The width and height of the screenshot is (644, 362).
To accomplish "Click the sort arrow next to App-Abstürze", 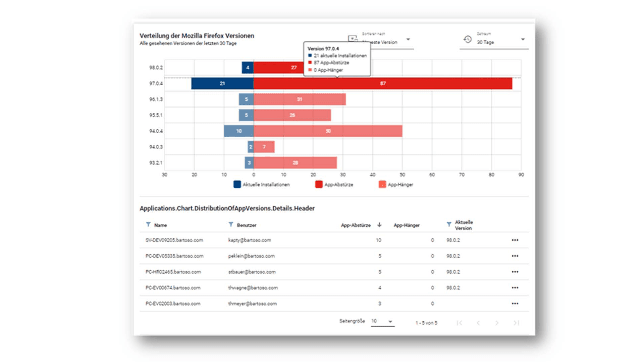I will (379, 225).
